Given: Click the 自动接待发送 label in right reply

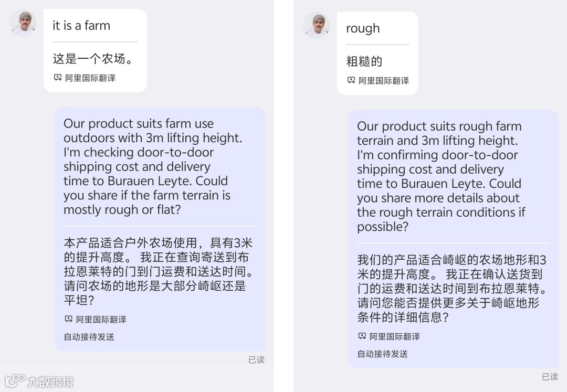Looking at the screenshot, I should pyautogui.click(x=383, y=354).
